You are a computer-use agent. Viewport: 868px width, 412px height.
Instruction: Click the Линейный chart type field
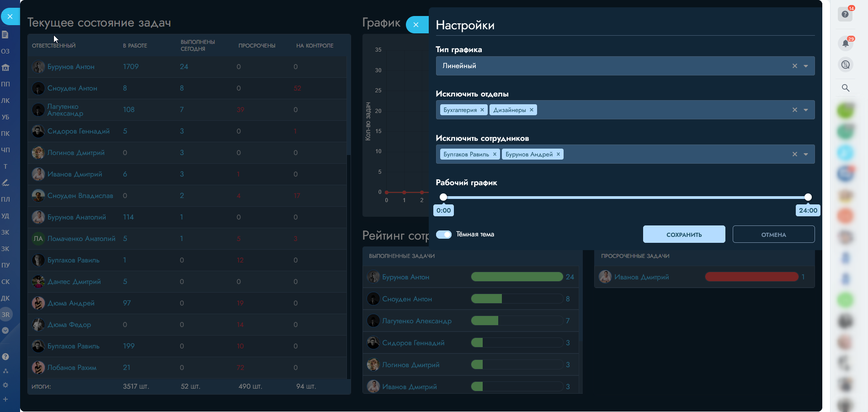coord(625,66)
